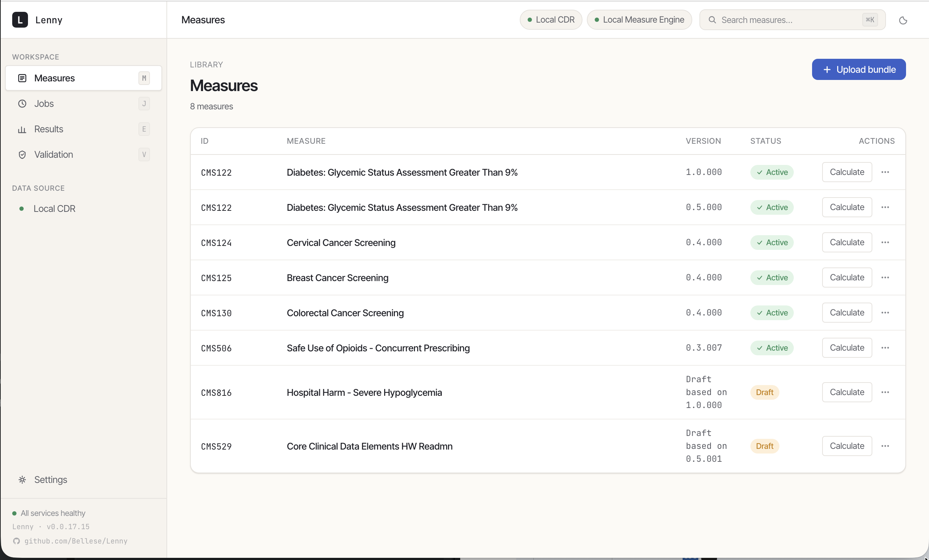Open more actions for CMS506 row
Screen dimensions: 929x560
(885, 348)
